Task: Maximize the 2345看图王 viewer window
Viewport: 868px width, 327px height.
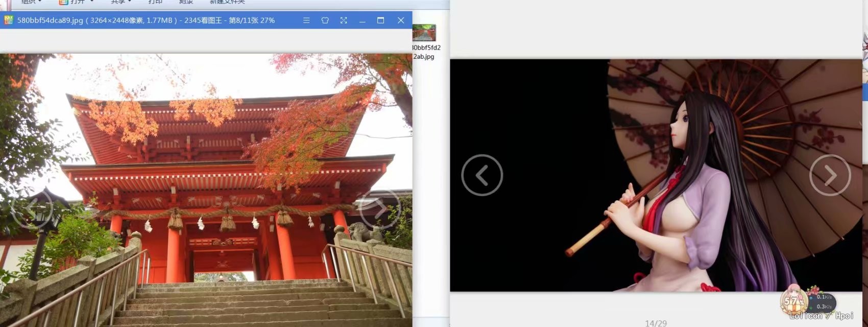Action: click(380, 20)
